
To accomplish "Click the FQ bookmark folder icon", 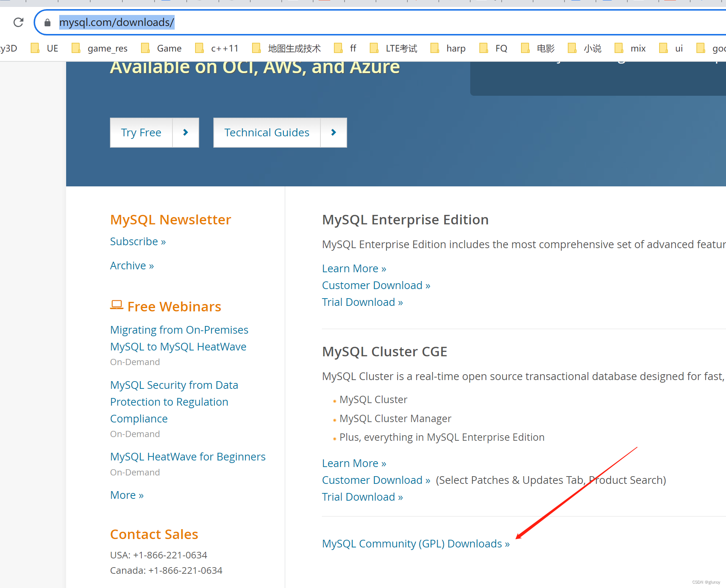I will pyautogui.click(x=484, y=48).
